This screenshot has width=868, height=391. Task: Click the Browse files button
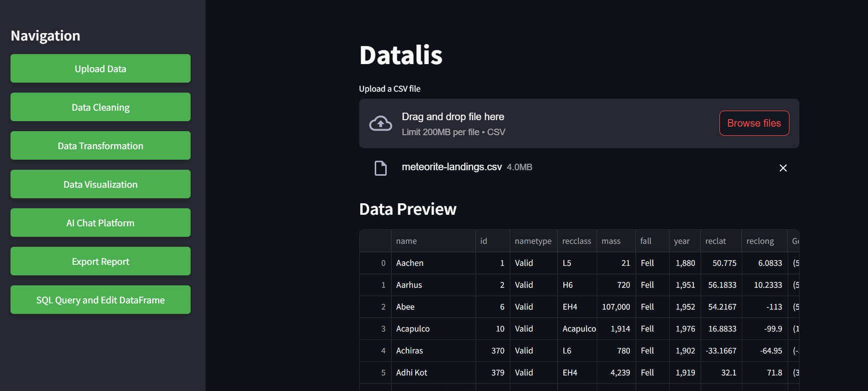pos(754,123)
